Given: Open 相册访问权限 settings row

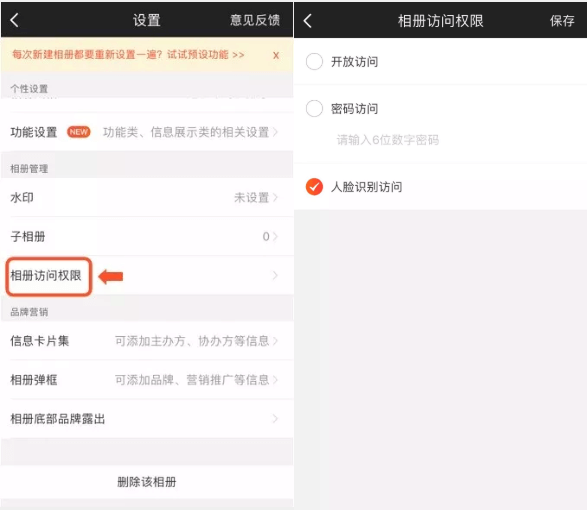Looking at the screenshot, I should (x=147, y=276).
